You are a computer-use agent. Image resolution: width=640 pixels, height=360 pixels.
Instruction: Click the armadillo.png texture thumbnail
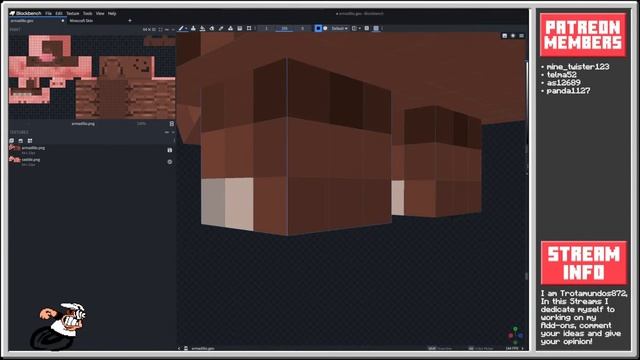pos(15,149)
